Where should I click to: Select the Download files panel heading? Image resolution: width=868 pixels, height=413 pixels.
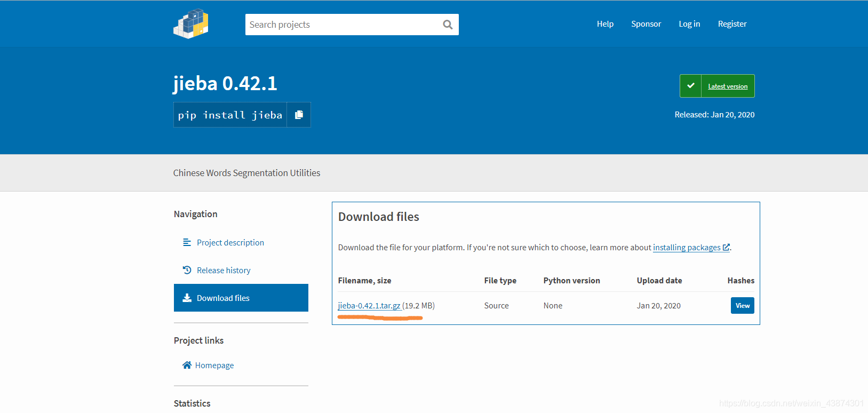tap(379, 217)
